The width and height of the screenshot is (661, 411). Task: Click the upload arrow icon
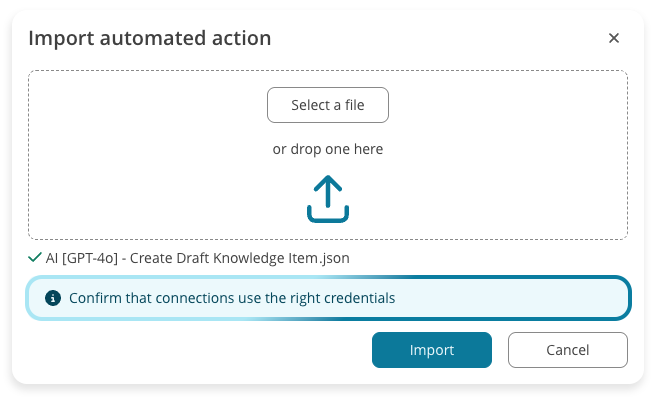pyautogui.click(x=327, y=199)
